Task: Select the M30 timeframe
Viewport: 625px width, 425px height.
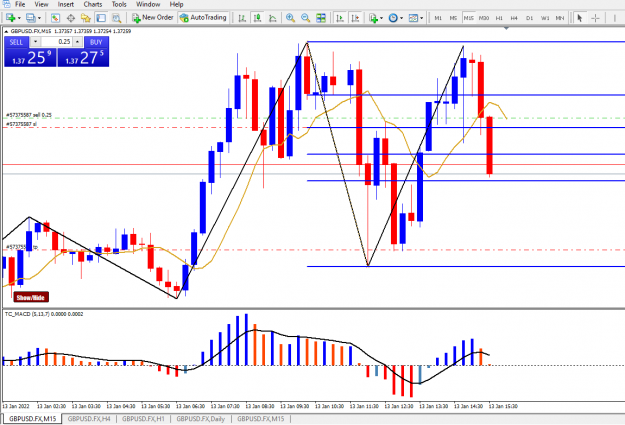Action: (x=483, y=18)
